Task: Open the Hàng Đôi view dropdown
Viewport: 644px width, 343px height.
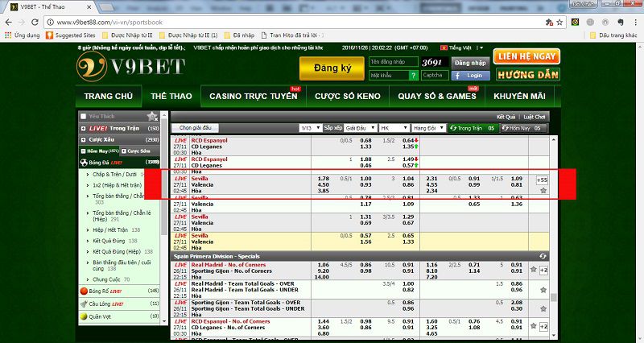Action: pyautogui.click(x=428, y=128)
